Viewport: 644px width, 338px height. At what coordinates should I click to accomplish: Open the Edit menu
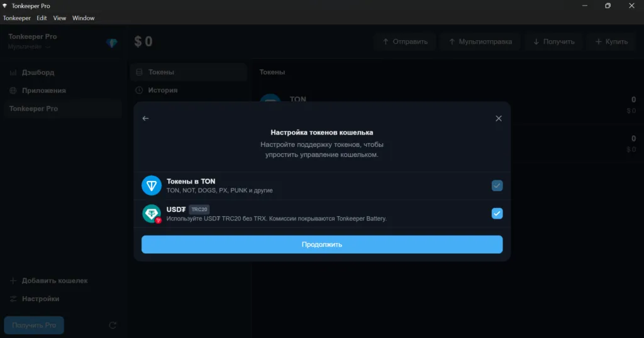point(42,18)
